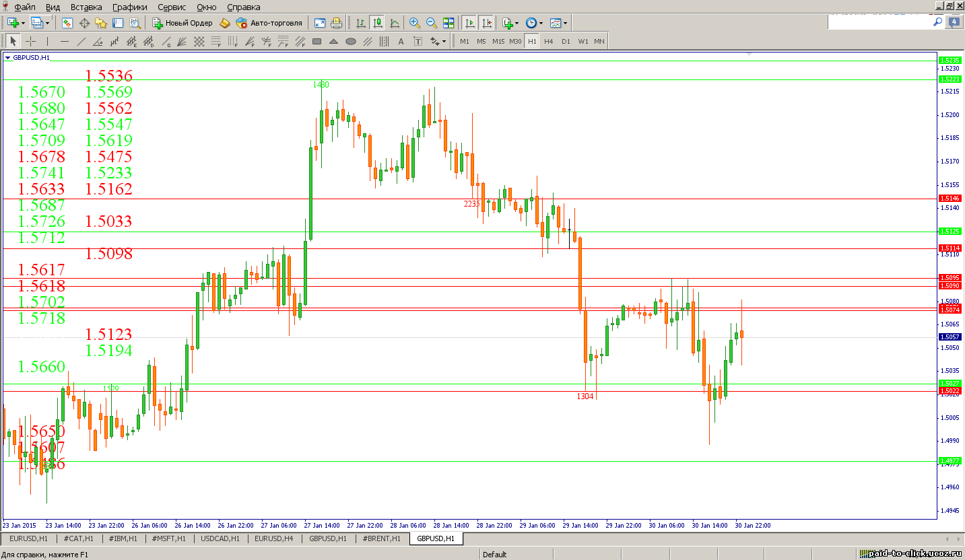Open the Вставка menu

tap(86, 7)
